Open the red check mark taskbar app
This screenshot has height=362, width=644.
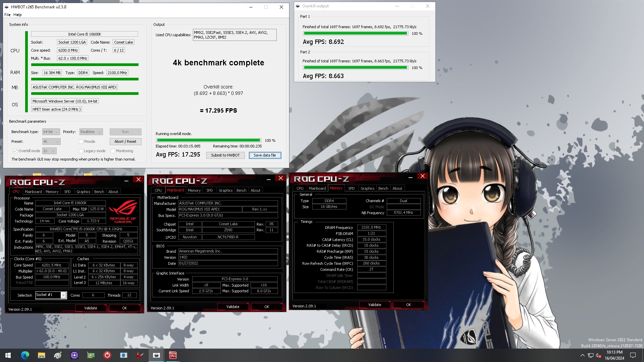pyautogui.click(x=140, y=355)
